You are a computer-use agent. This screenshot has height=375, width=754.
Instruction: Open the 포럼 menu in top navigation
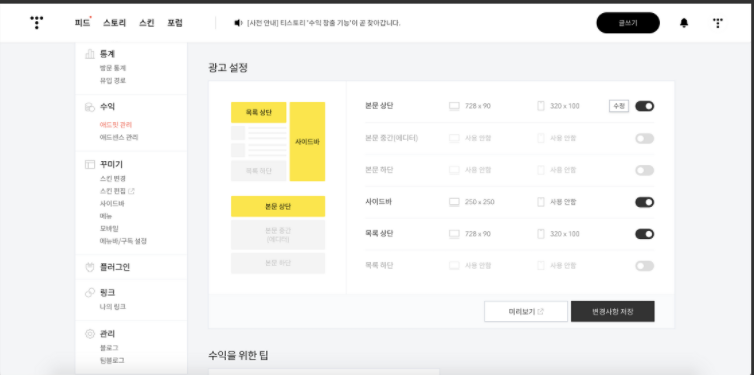175,23
